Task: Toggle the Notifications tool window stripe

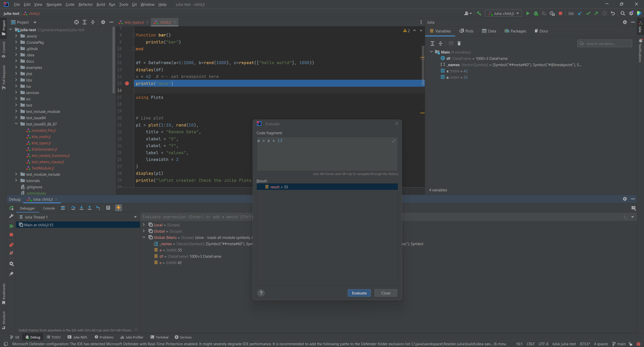Action: [x=640, y=50]
